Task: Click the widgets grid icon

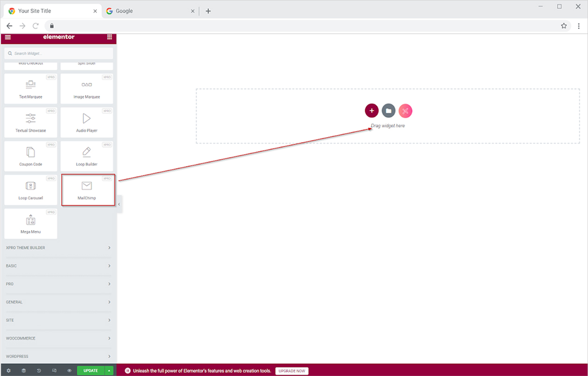Action: click(109, 37)
